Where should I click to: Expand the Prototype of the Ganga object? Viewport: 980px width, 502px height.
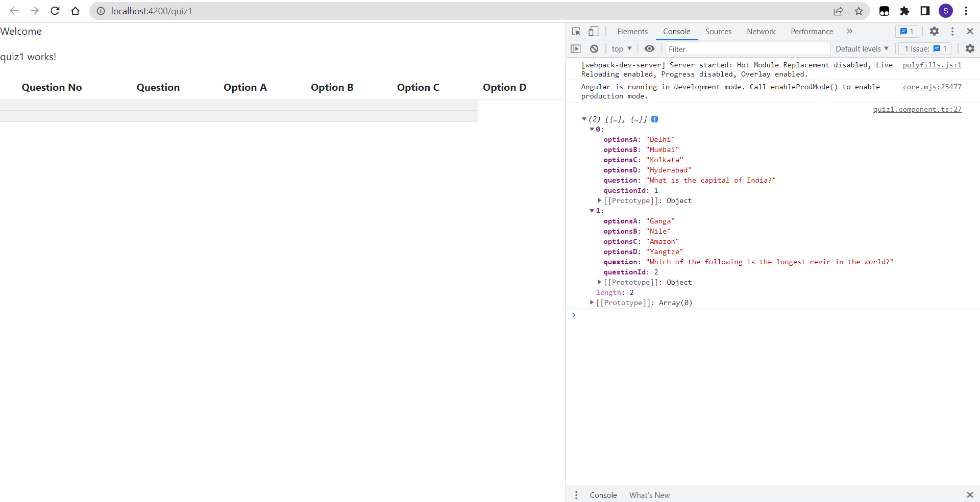(600, 282)
